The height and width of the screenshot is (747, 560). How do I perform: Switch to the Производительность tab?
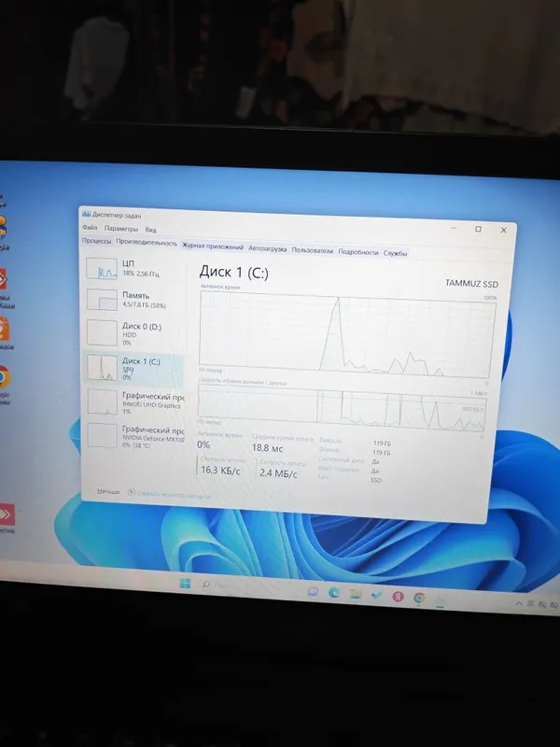[x=147, y=243]
